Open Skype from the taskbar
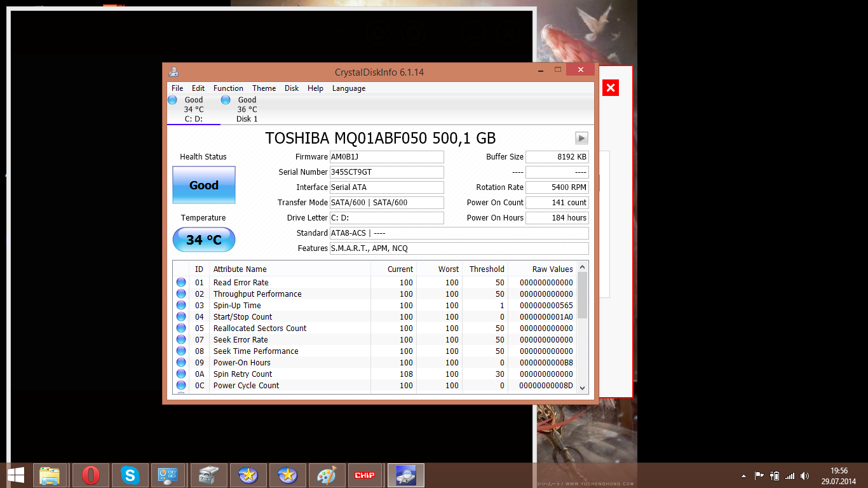The height and width of the screenshot is (488, 868). 130,475
